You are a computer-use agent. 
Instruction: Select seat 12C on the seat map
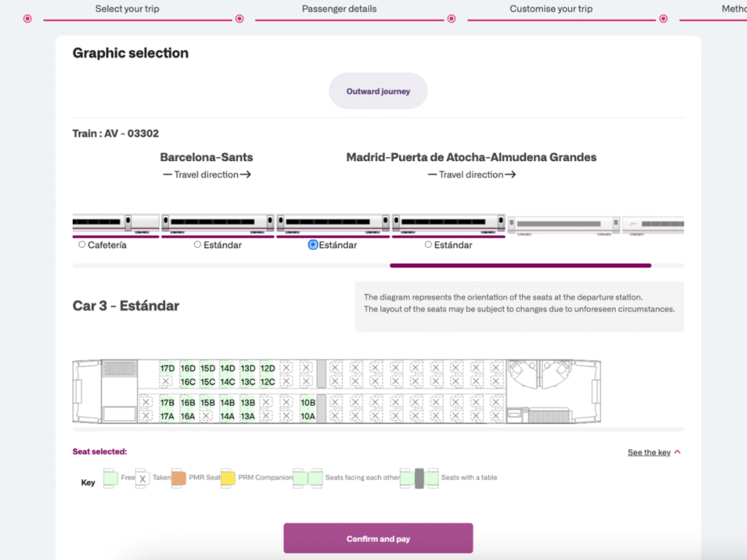pyautogui.click(x=268, y=382)
